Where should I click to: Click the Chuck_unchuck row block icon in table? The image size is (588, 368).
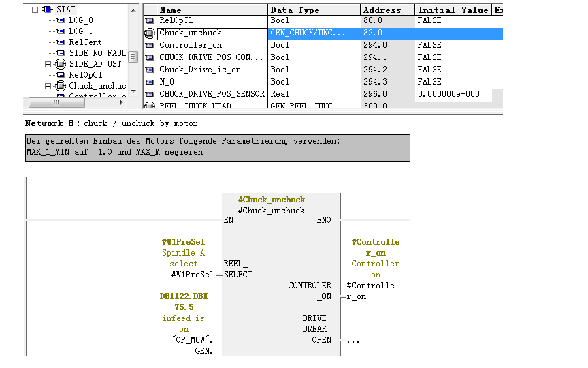[x=150, y=33]
